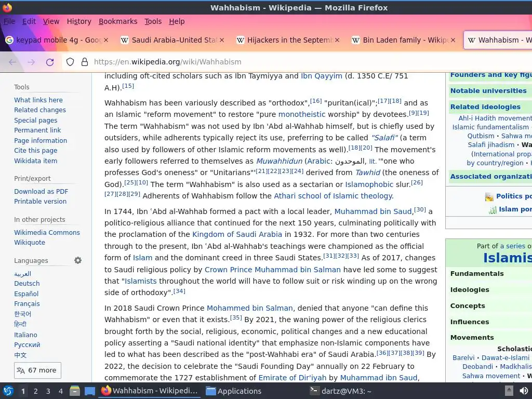Switch to workspace 3
This screenshot has height=399, width=532.
(x=48, y=391)
